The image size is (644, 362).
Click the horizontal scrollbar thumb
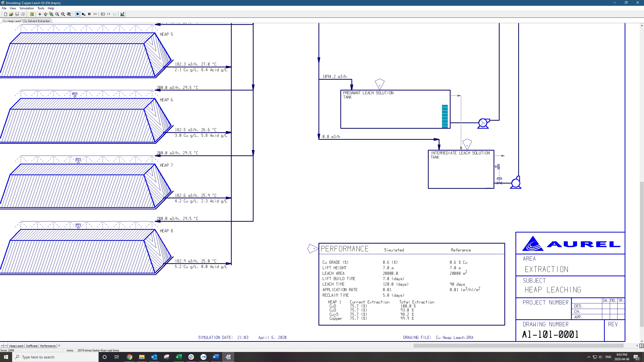(x=518, y=346)
